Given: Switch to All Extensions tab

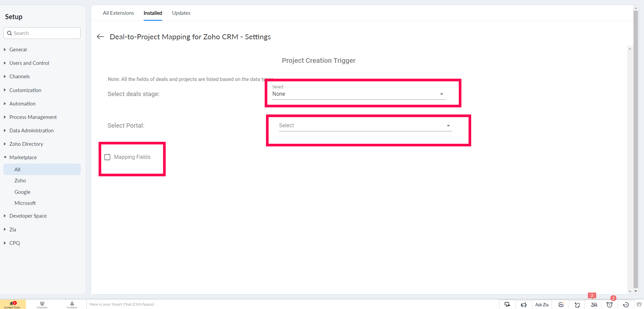Looking at the screenshot, I should 118,13.
